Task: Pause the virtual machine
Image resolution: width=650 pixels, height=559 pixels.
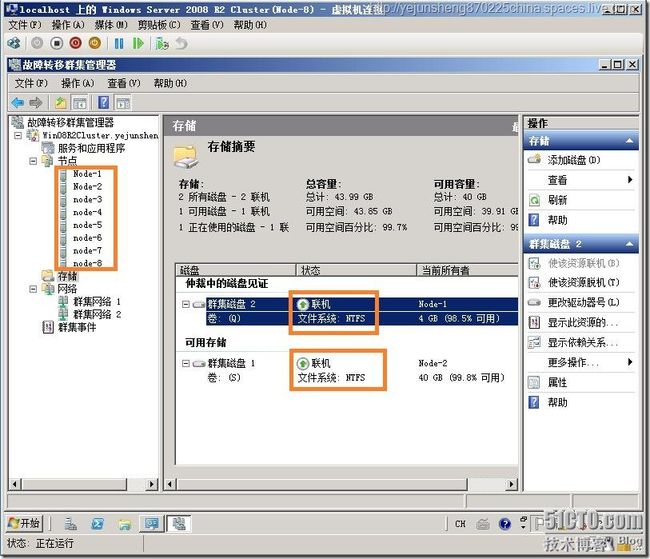Action: [x=119, y=43]
